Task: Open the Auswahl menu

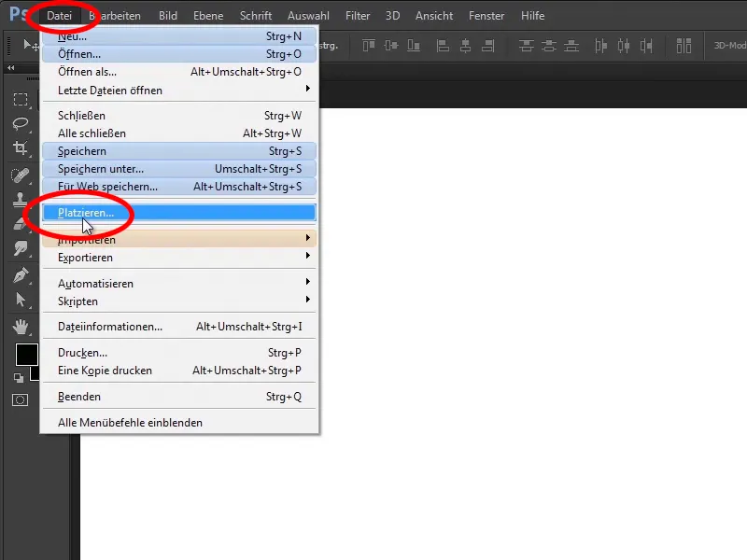Action: 308,16
